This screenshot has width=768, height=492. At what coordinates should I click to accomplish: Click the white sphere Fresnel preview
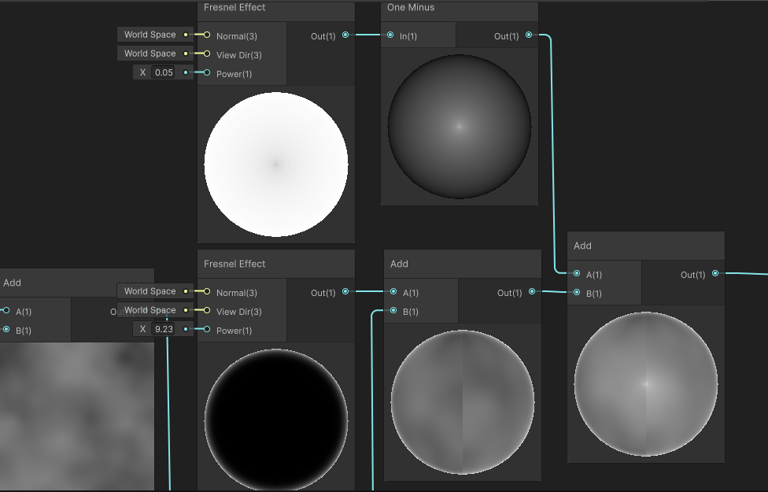[276, 164]
